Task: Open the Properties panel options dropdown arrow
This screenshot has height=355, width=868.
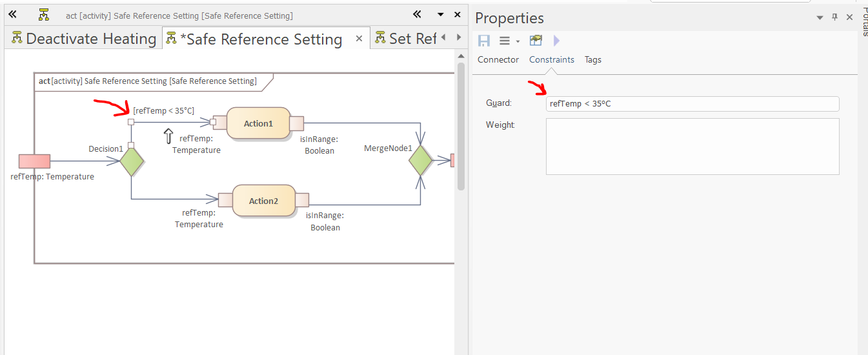Action: 820,17
